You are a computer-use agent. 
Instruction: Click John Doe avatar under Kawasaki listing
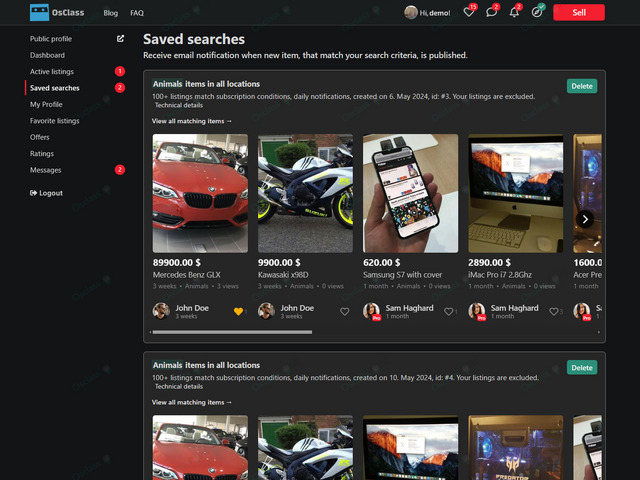pyautogui.click(x=266, y=311)
